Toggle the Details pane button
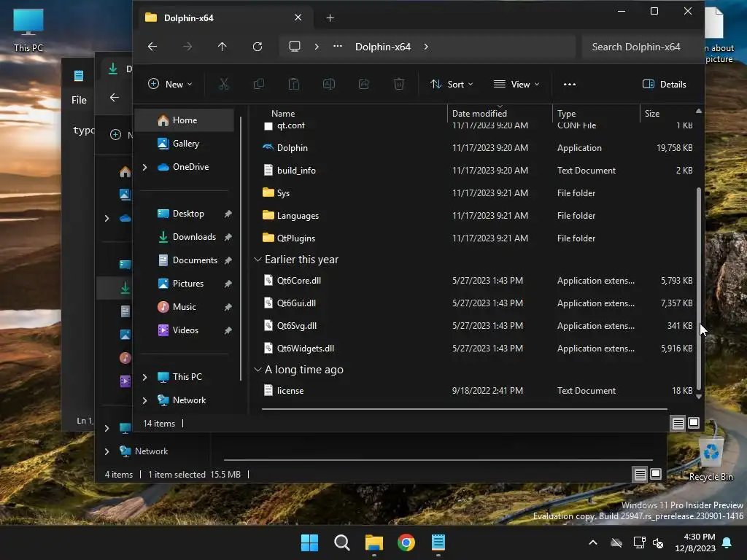747x560 pixels. [665, 85]
